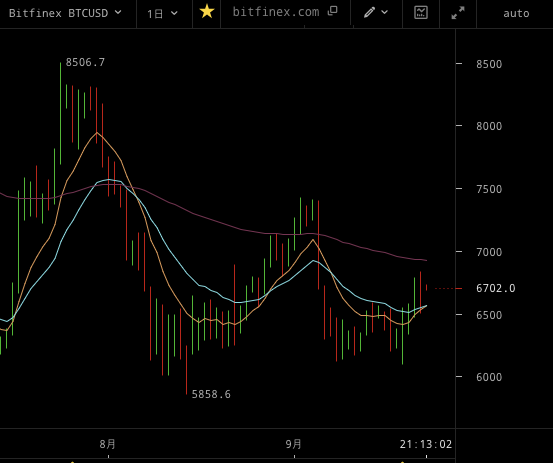Click the current price label 6702.0
Image resolution: width=553 pixels, height=463 pixels.
click(496, 288)
